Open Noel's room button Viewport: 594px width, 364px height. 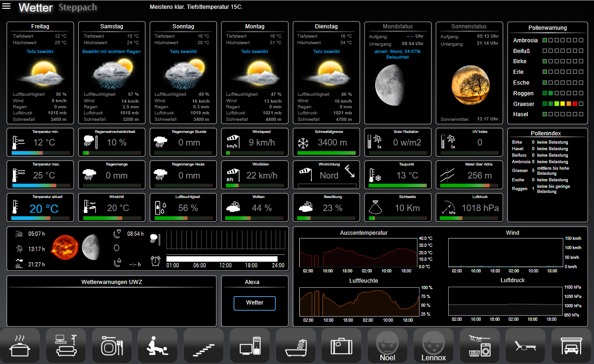[x=387, y=345]
